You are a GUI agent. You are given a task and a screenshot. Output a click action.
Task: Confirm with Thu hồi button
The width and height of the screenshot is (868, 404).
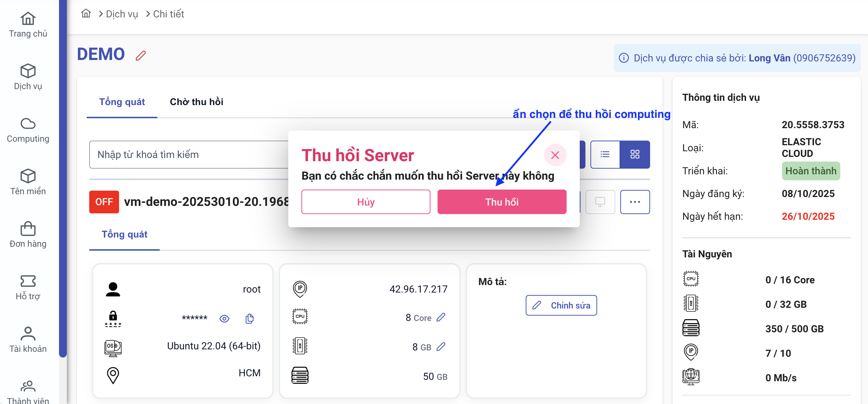502,202
